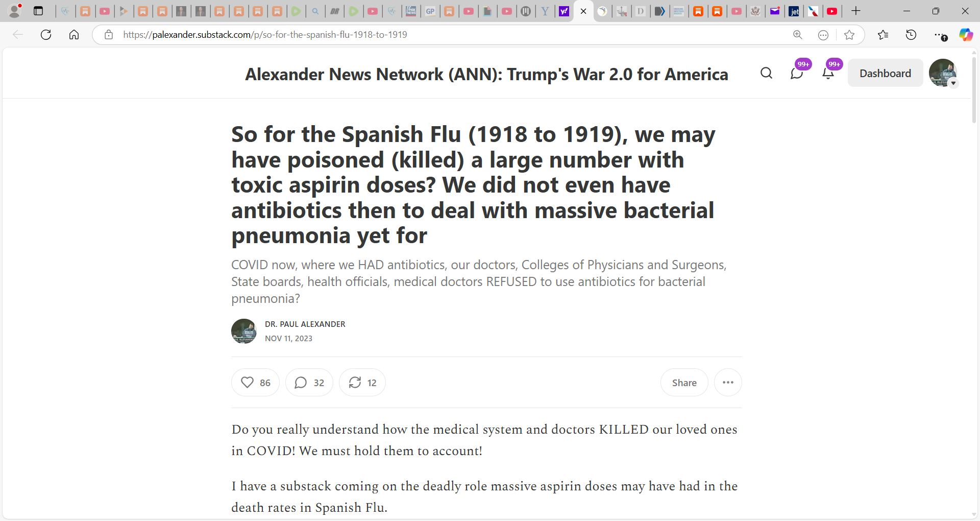This screenshot has height=521, width=980.
Task: Click the vertical page scrollbar
Action: pyautogui.click(x=974, y=90)
